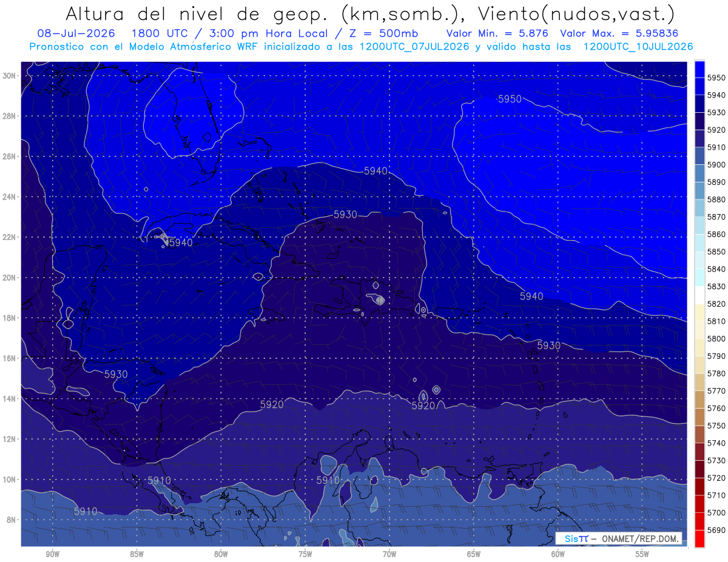Click the color scale label 5750
Image resolution: width=728 pixels, height=562 pixels.
click(x=716, y=426)
